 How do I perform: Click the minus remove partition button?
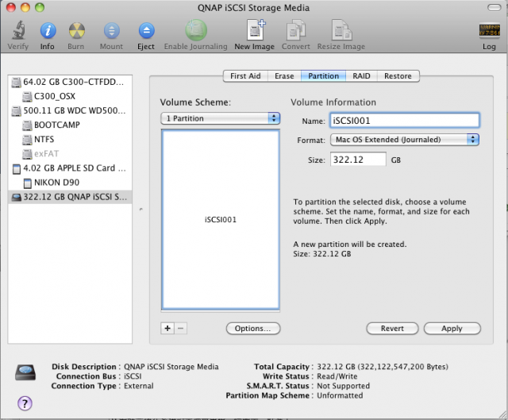click(x=181, y=328)
